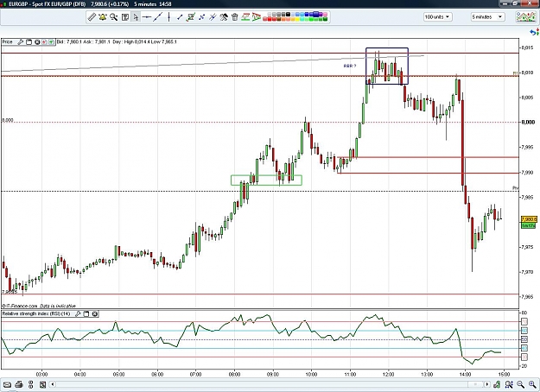The width and height of the screenshot is (540, 392).
Task: Close the Price panel with X icon
Action: 37,42
